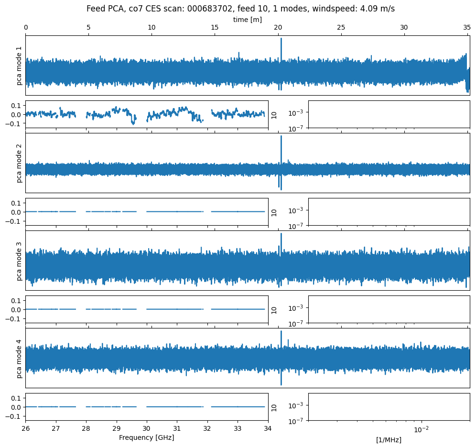This screenshot has height=448, width=476.
Task: Click the "pca mode 1" y-axis label
Action: [x=19, y=66]
